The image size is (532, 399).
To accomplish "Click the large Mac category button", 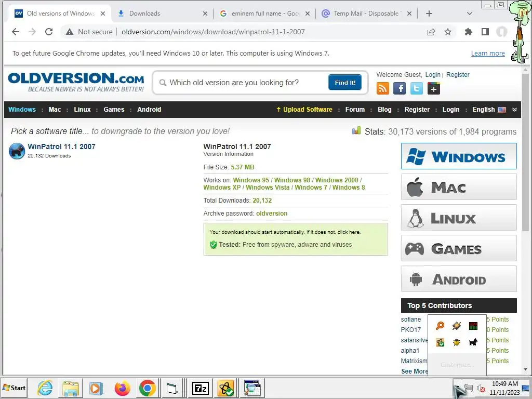I will click(x=459, y=187).
